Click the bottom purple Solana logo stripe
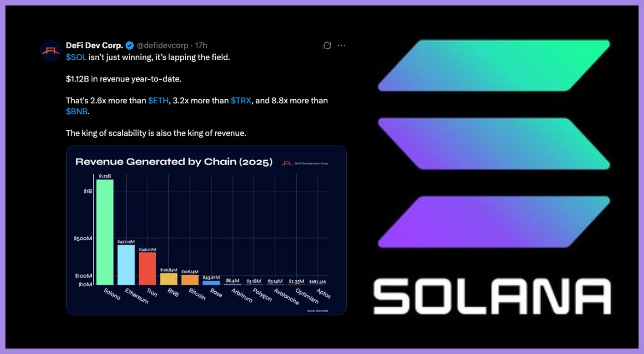Screen dimensions: 644x354 494,222
